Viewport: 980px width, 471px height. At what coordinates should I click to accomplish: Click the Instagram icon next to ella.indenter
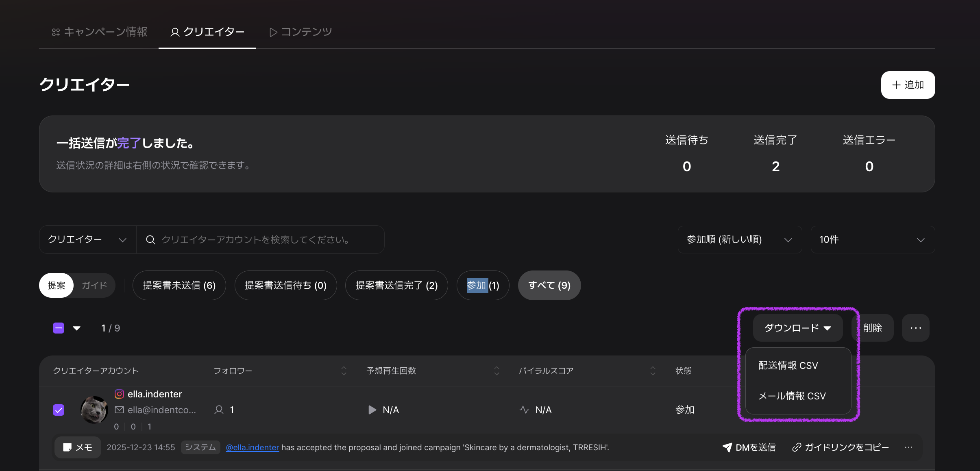pyautogui.click(x=119, y=394)
